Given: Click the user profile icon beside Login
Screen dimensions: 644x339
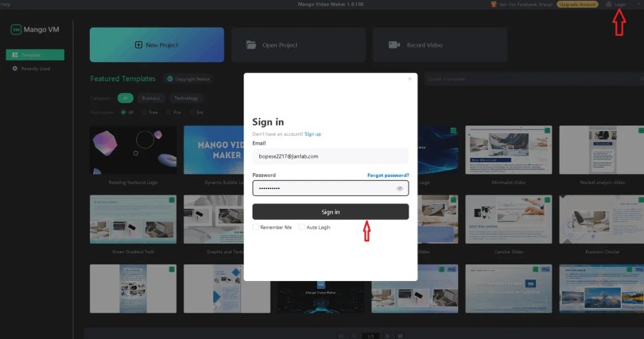Looking at the screenshot, I should point(609,4).
